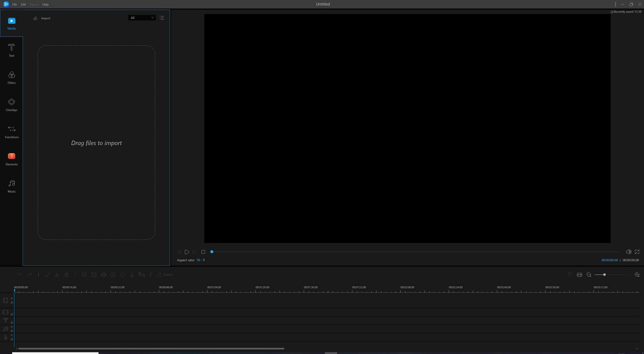Open the Transitions panel
The width and height of the screenshot is (644, 354).
[12, 132]
